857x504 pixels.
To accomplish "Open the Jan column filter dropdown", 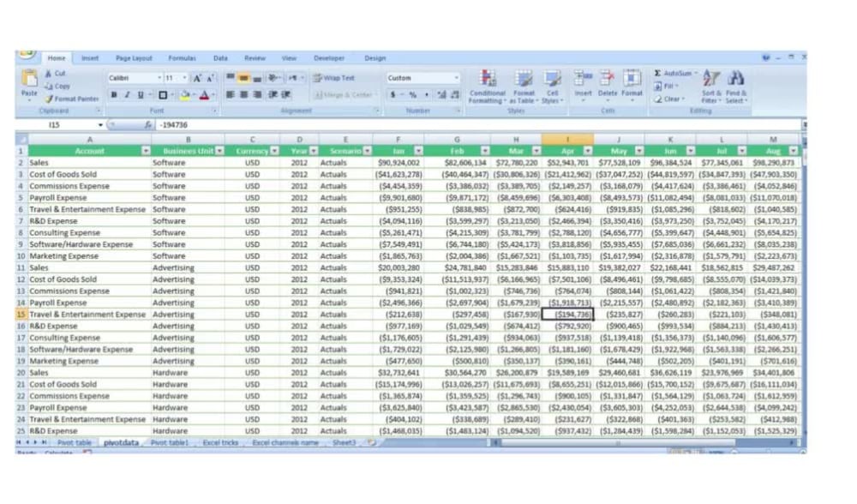I will point(419,151).
